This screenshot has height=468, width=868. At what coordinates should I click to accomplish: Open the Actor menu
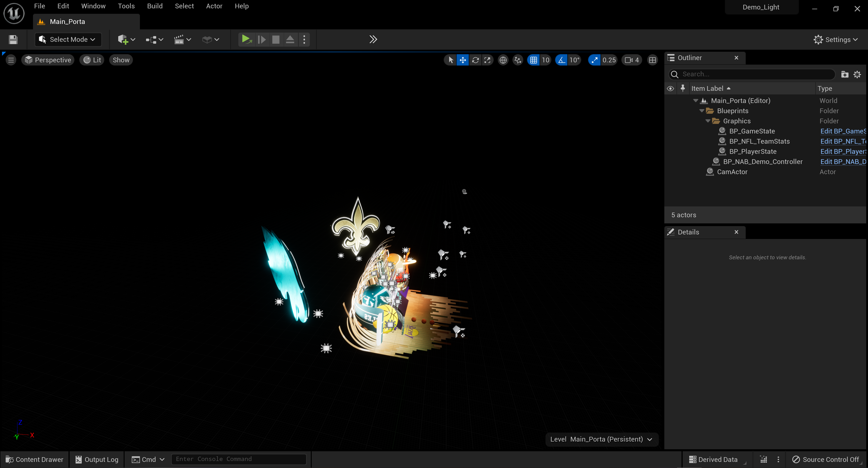point(214,6)
